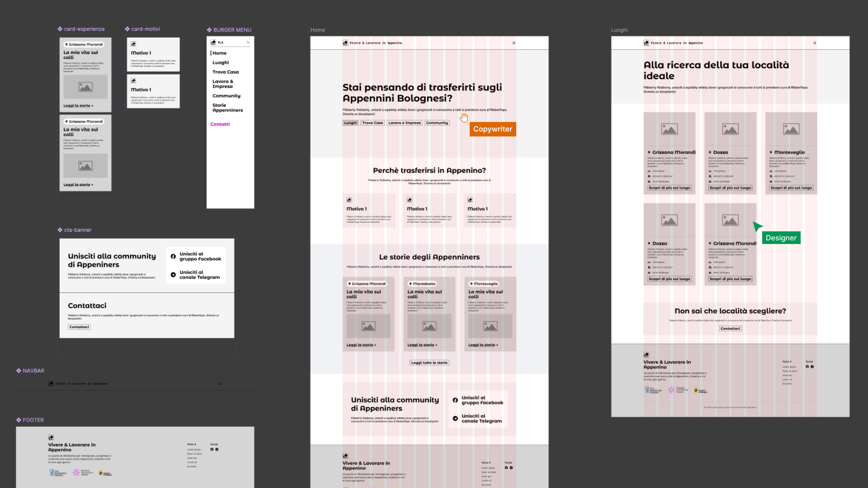This screenshot has height=488, width=868.
Task: Click the logo icon in Luoghi frame navbar
Action: click(646, 43)
